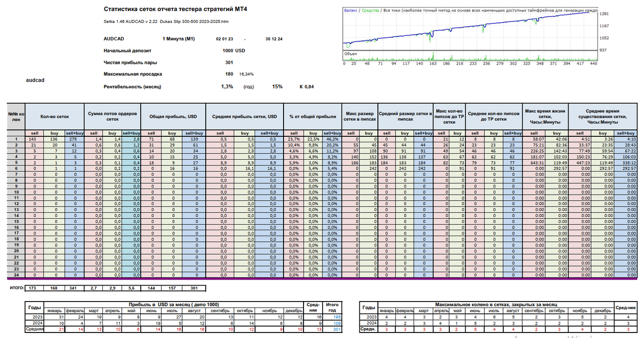Click the "338:12" sell+buy time cell
The width and height of the screenshot is (644, 338).
tap(626, 163)
